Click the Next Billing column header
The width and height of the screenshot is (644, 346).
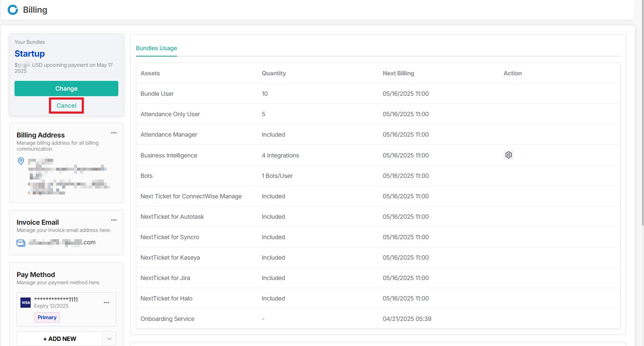(x=398, y=73)
